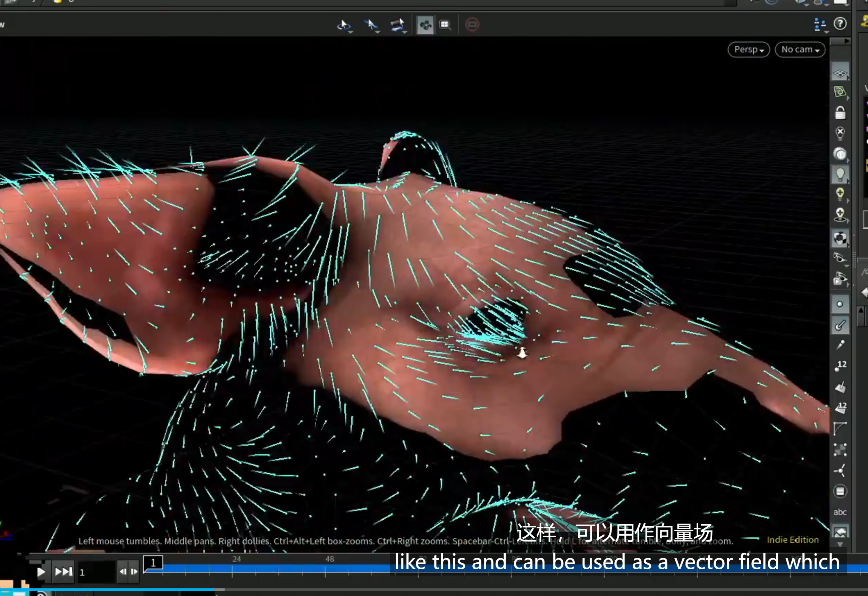This screenshot has height=596, width=868.
Task: Jump to last frame button
Action: tap(64, 572)
